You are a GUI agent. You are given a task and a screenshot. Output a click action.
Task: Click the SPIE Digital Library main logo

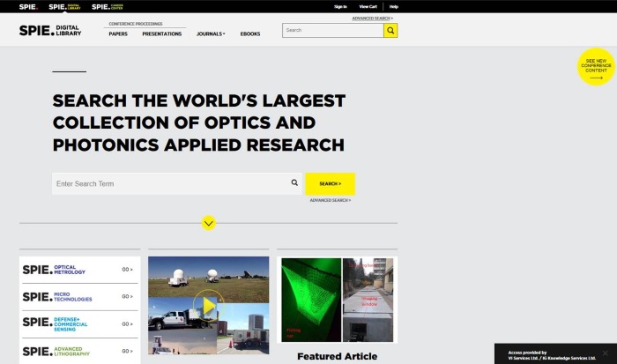[50, 30]
